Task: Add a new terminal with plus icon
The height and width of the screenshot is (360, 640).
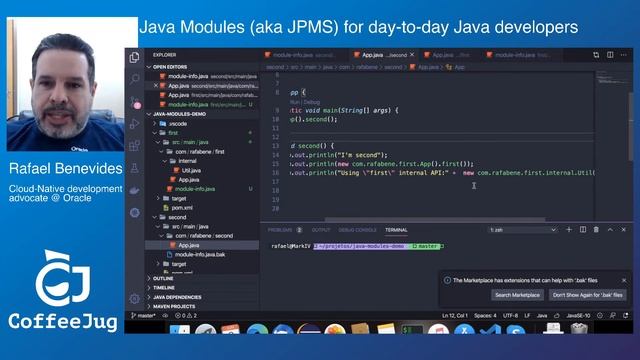Action: tap(569, 230)
